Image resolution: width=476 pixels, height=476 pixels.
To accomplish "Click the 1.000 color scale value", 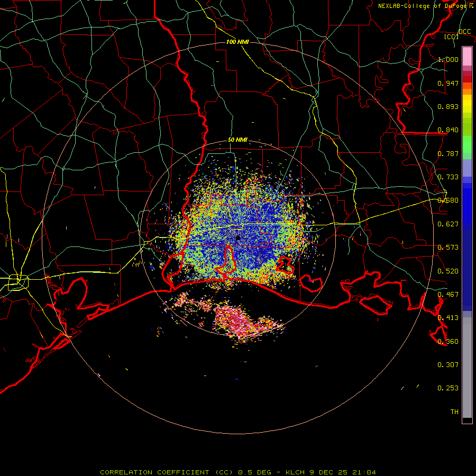I will point(448,59).
